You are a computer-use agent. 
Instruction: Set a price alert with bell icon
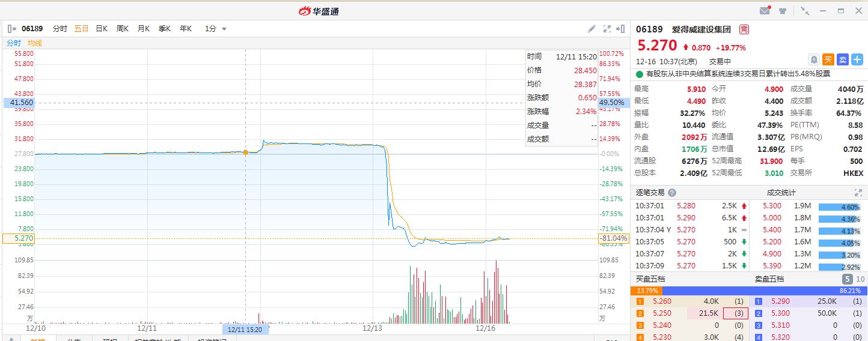point(814,59)
